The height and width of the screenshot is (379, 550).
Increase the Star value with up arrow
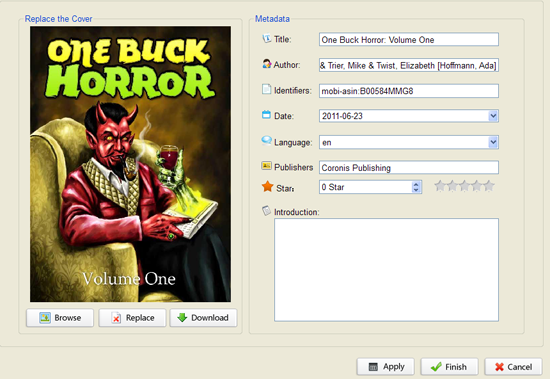(x=416, y=184)
